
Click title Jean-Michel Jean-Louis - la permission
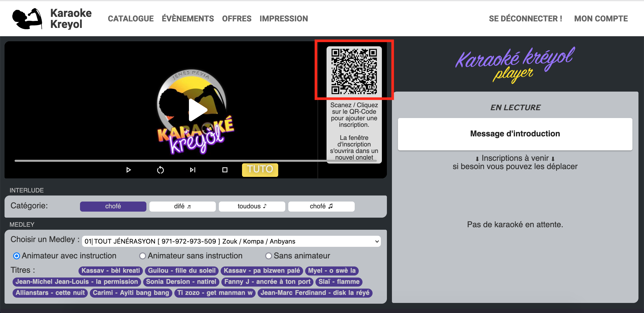77,282
